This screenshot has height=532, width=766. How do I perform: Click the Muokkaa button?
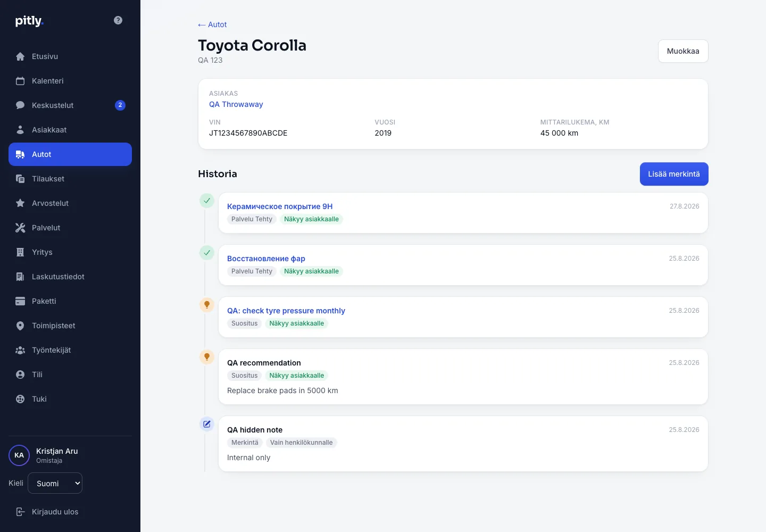683,51
